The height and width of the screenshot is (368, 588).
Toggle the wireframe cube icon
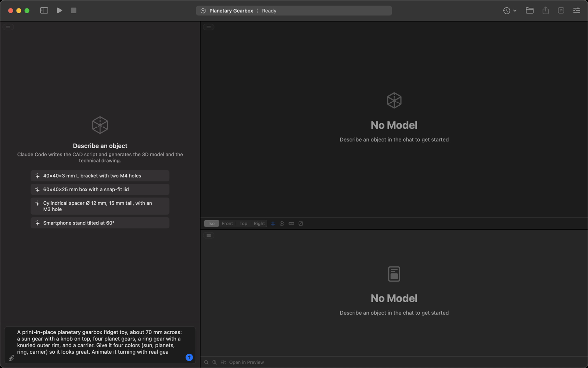[282, 223]
